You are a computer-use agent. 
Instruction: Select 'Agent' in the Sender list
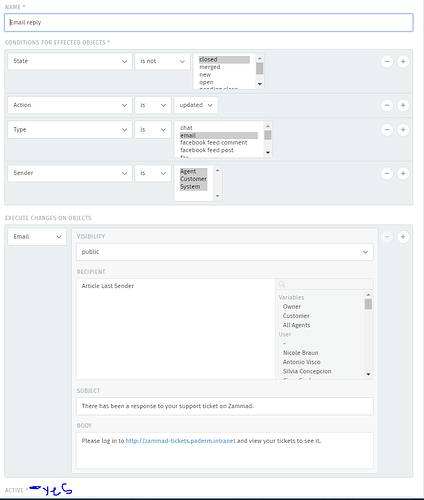[193, 172]
